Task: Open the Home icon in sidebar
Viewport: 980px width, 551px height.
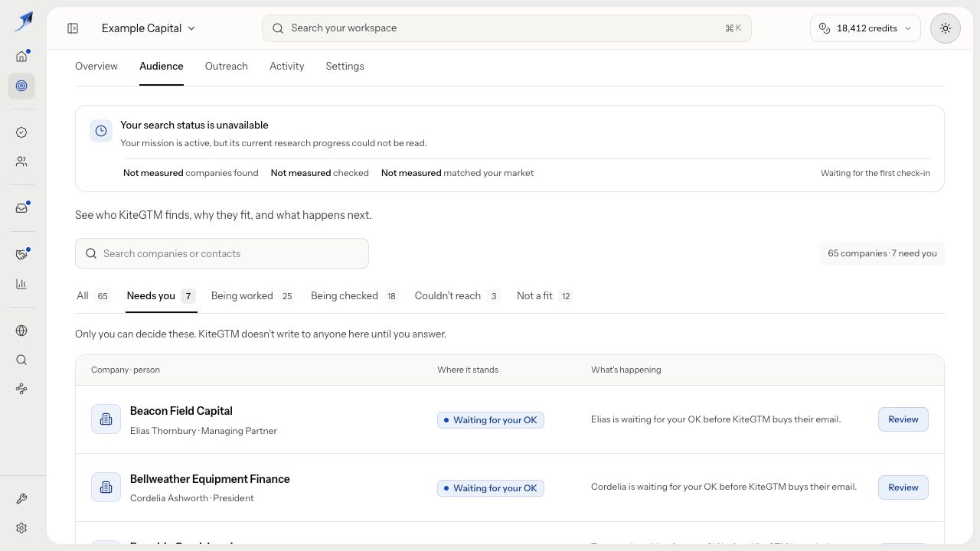Action: 21,56
